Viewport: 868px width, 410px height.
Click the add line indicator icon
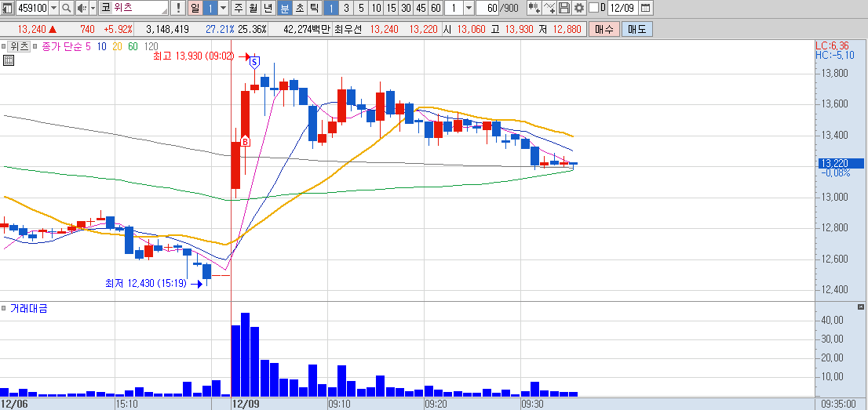pyautogui.click(x=549, y=8)
